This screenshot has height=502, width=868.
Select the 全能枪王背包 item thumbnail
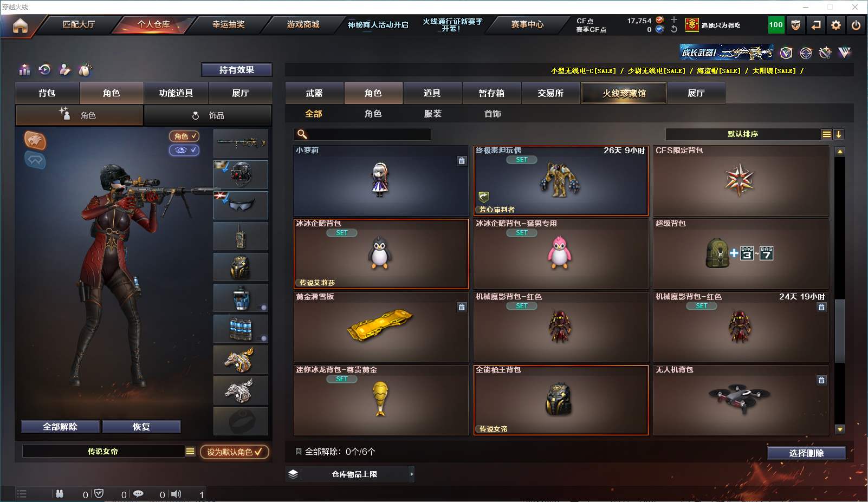pyautogui.click(x=561, y=400)
